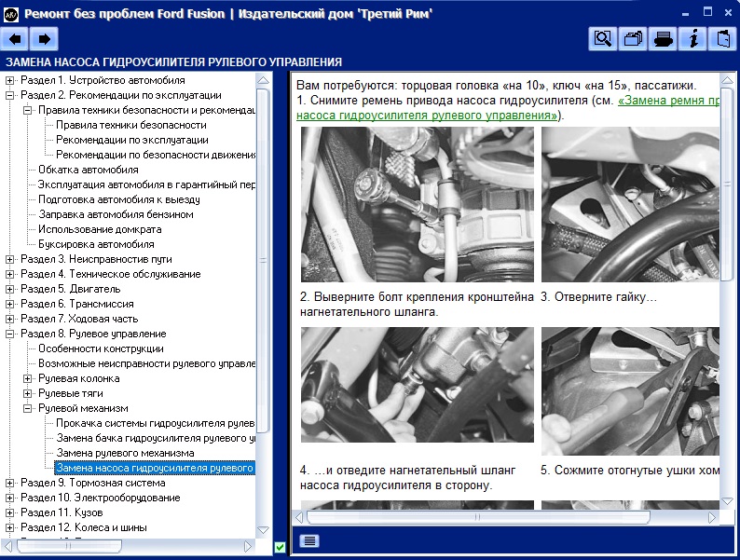Open Правила техники безопасности leaf item
This screenshot has height=560, width=740.
pyautogui.click(x=131, y=125)
